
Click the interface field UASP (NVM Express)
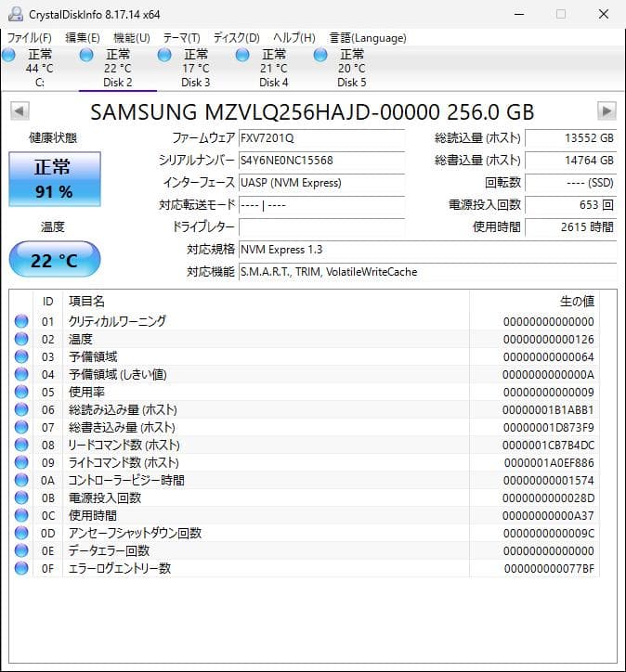tap(321, 183)
